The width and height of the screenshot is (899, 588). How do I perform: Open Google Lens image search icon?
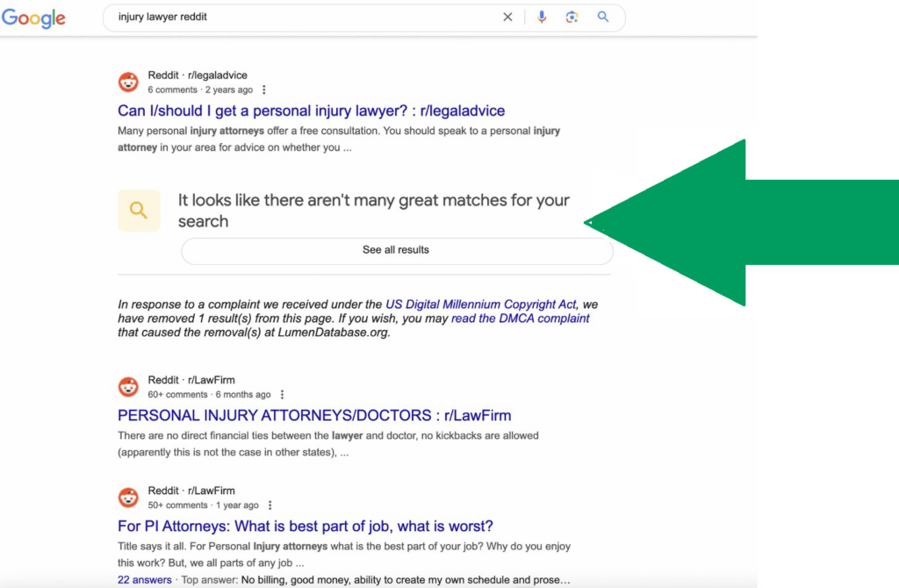[x=572, y=18]
